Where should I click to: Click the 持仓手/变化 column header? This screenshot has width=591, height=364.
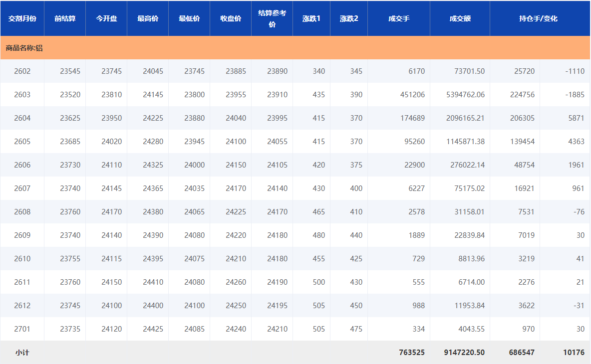click(x=538, y=18)
